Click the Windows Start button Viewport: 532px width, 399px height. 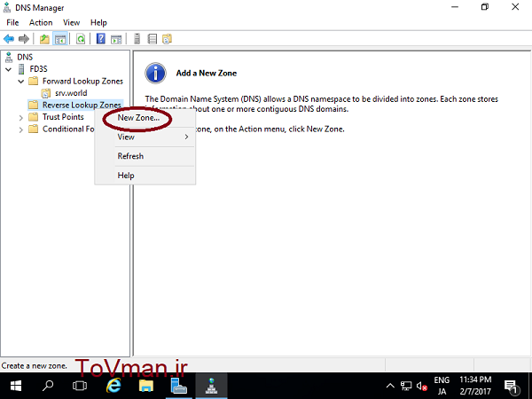click(x=15, y=386)
